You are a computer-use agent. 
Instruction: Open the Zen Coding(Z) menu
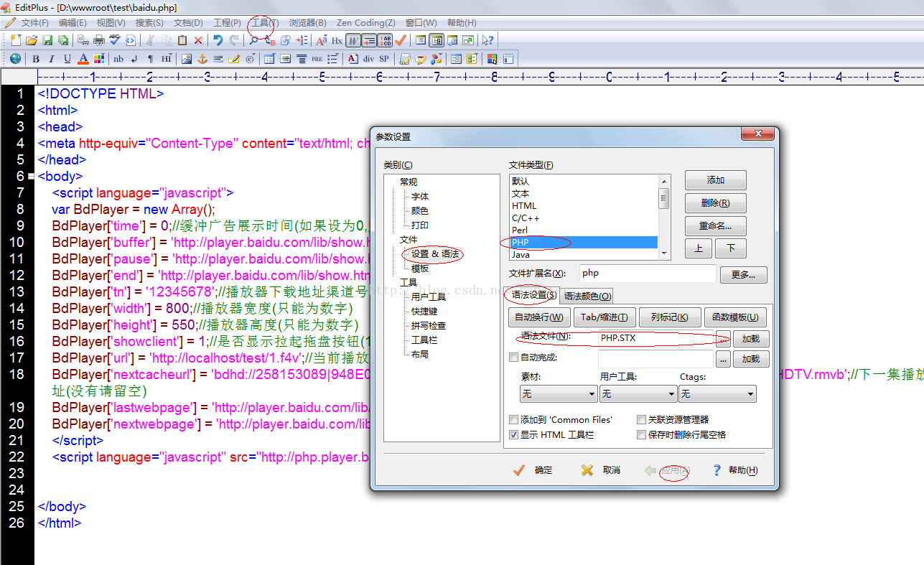366,23
